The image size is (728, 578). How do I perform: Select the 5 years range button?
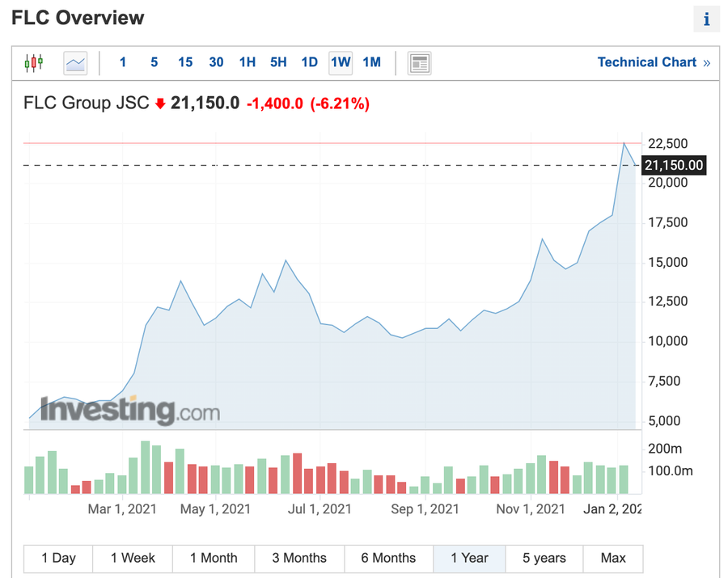tap(544, 558)
